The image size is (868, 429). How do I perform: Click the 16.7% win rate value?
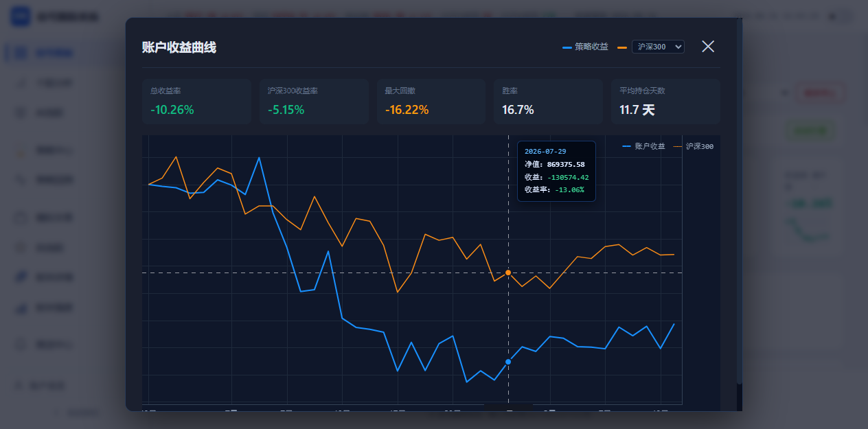click(518, 110)
